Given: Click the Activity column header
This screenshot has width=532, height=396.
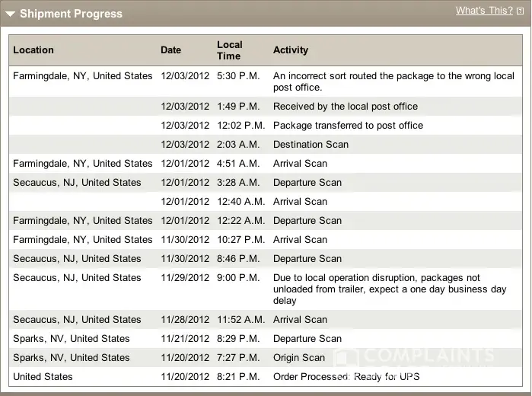Looking at the screenshot, I should click(291, 50).
